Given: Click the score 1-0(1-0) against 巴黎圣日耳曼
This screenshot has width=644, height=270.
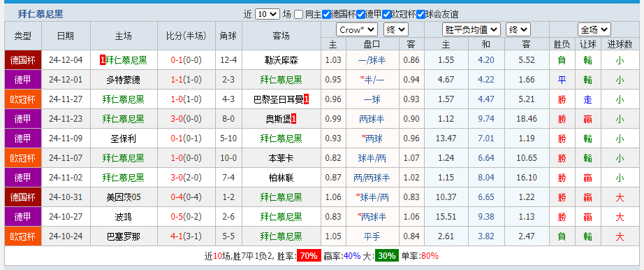Looking at the screenshot, I should [x=186, y=99].
